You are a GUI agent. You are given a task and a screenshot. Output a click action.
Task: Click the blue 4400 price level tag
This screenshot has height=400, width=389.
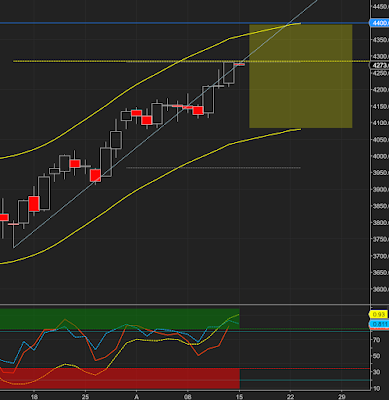click(379, 23)
